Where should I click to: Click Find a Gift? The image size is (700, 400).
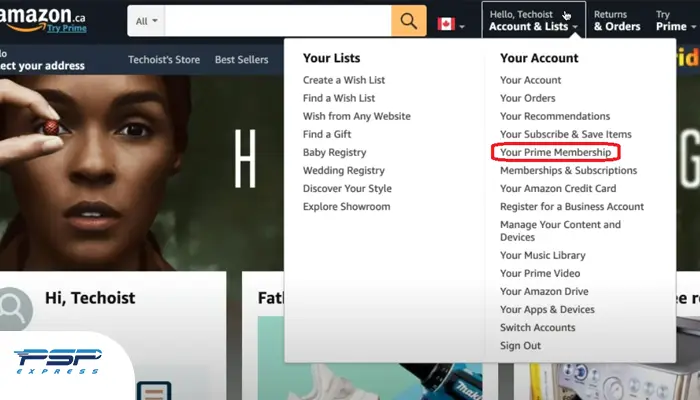327,134
